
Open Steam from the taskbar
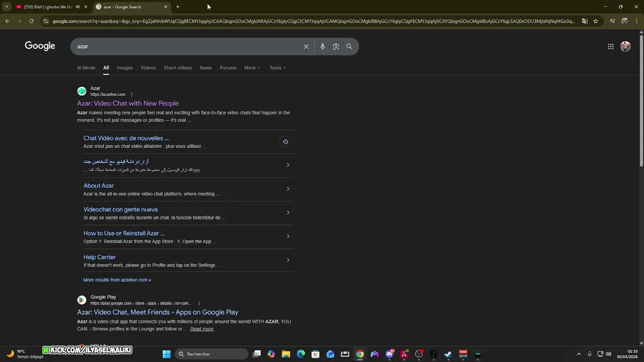pyautogui.click(x=448, y=354)
